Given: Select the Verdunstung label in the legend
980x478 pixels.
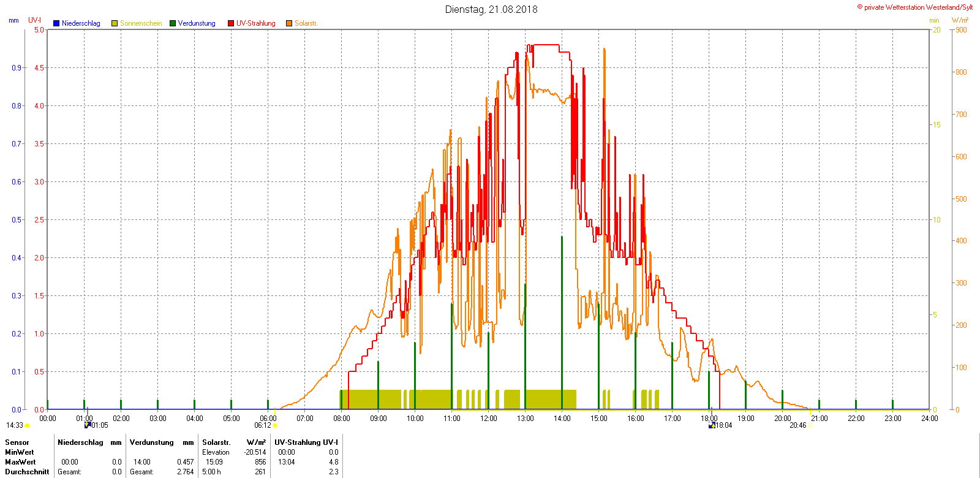Looking at the screenshot, I should coord(197,23).
